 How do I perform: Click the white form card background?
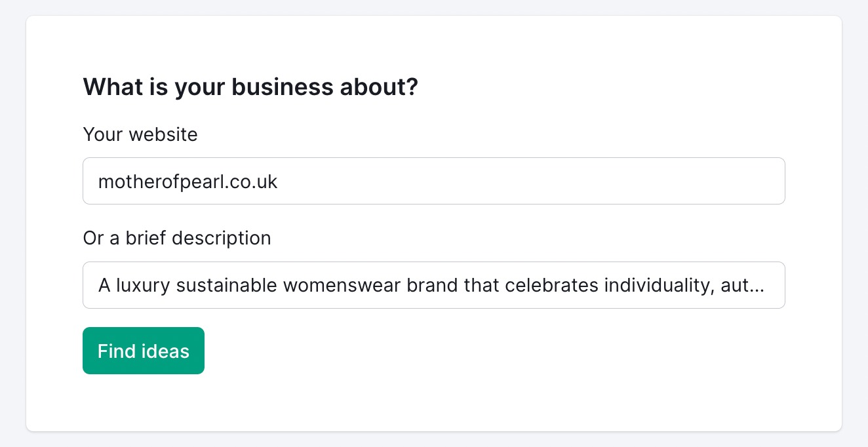pyautogui.click(x=433, y=406)
